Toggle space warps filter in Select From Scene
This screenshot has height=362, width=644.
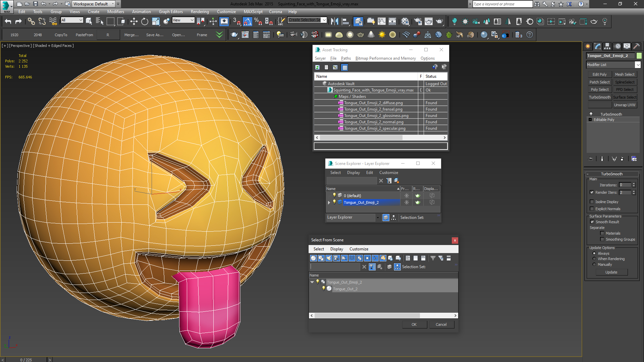click(x=352, y=258)
